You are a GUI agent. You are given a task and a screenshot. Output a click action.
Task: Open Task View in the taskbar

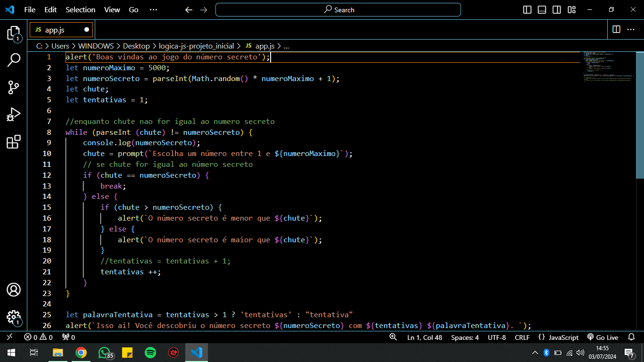(33, 353)
